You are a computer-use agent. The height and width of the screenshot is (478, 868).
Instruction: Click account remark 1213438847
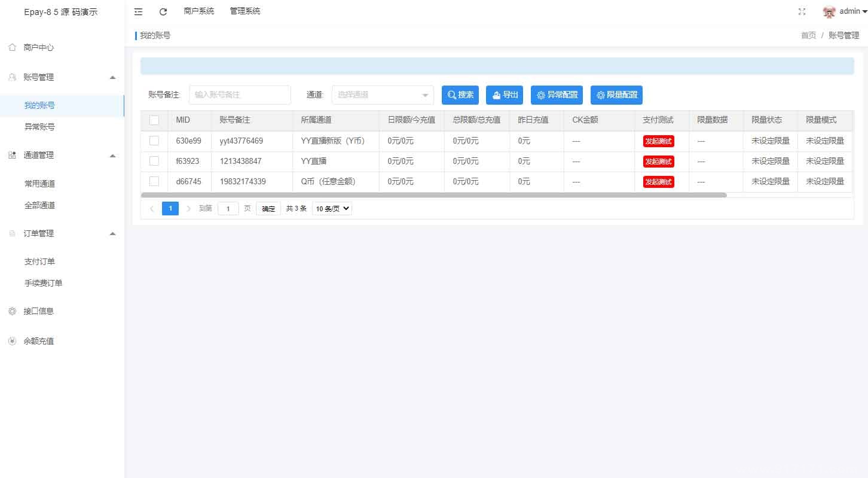click(x=240, y=162)
